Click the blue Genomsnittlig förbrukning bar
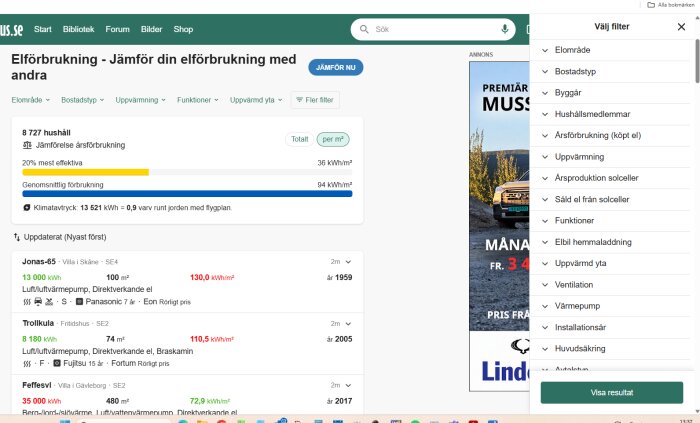 coord(187,194)
